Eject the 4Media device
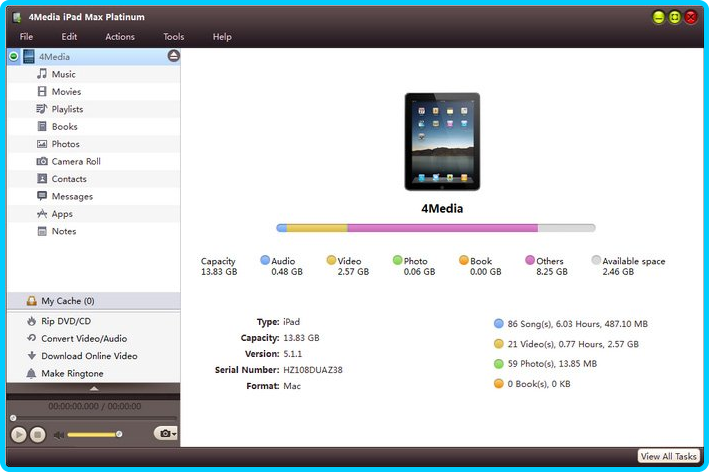The width and height of the screenshot is (709, 472). (x=174, y=56)
